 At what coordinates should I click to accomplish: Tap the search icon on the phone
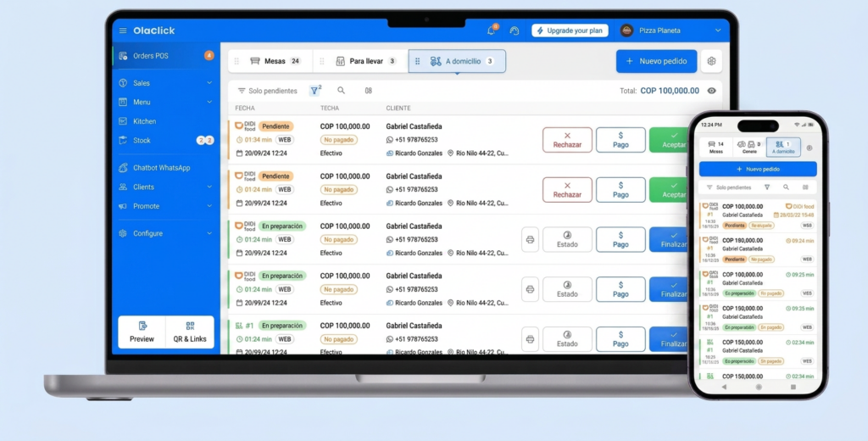coord(786,187)
